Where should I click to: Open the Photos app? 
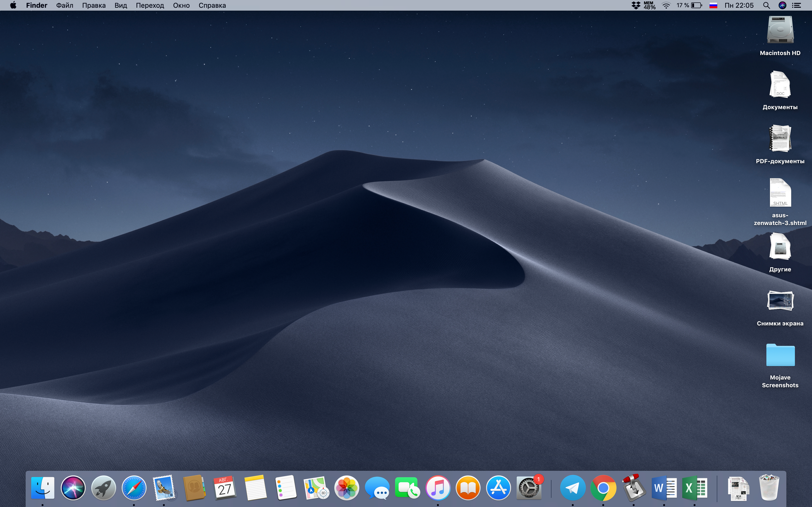347,488
